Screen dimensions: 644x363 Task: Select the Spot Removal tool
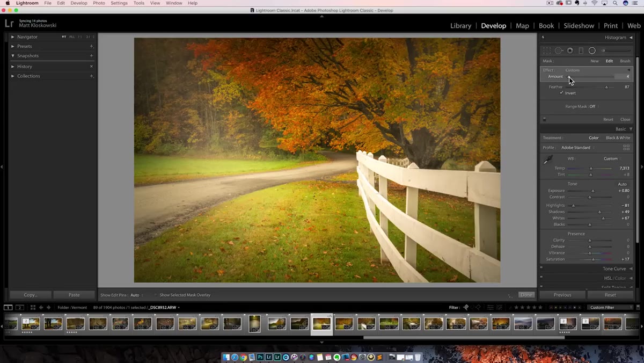(559, 50)
